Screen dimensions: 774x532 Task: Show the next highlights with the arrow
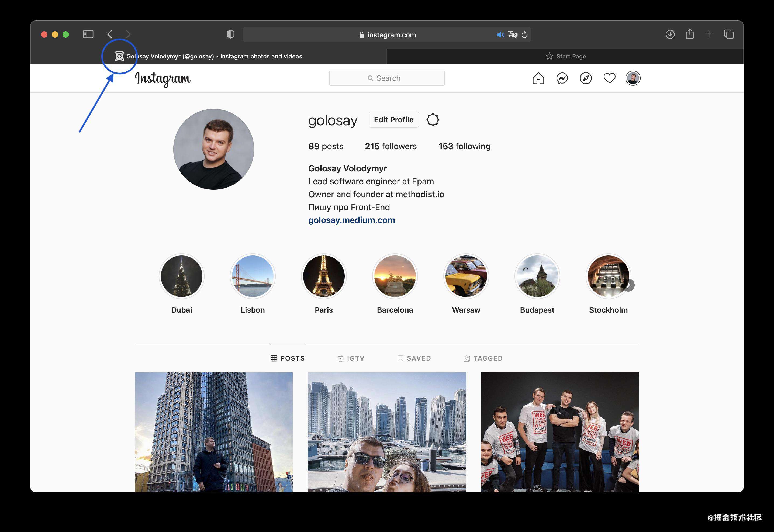(x=629, y=285)
